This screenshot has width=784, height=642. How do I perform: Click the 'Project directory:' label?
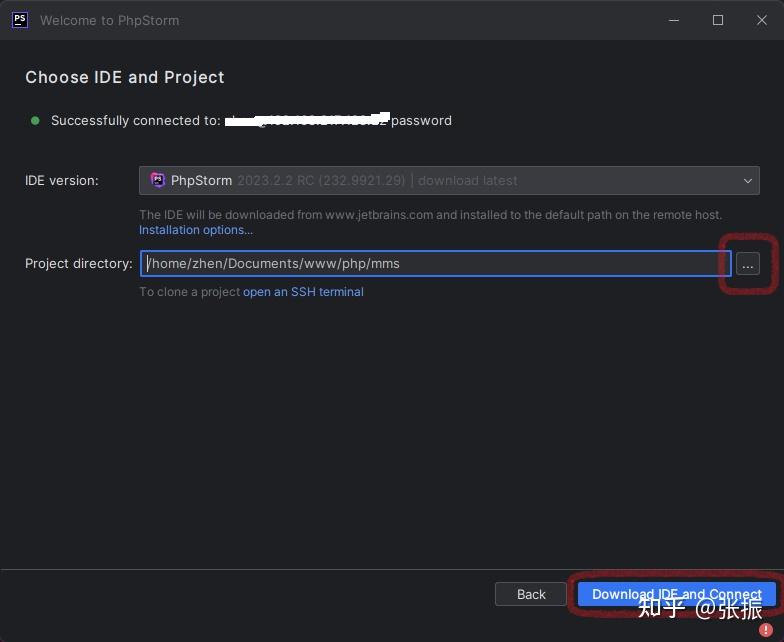(x=79, y=264)
